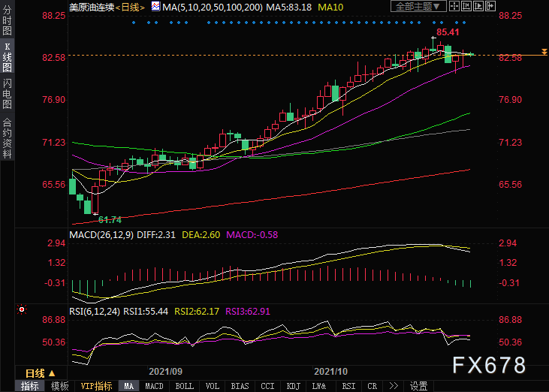Viewport: 549px width, 392px height.
Task: Click the RSI3:62.91 value
Action: [248, 311]
